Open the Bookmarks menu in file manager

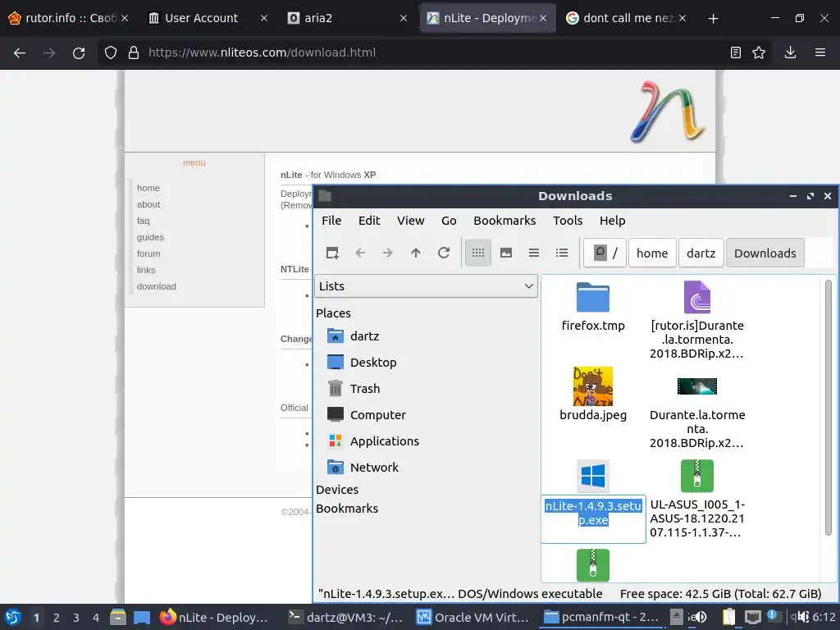point(504,221)
